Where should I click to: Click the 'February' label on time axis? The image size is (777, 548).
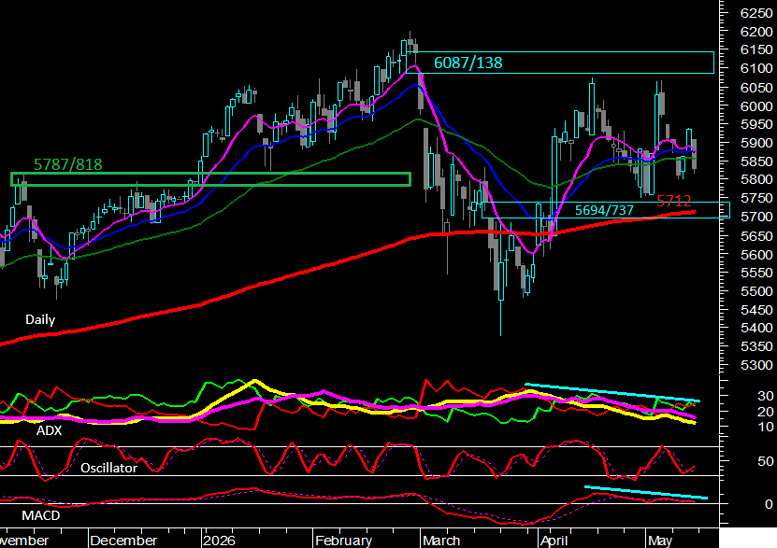pyautogui.click(x=343, y=540)
